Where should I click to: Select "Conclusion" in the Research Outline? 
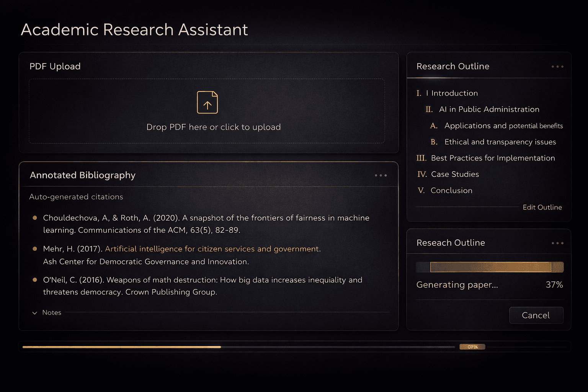451,190
